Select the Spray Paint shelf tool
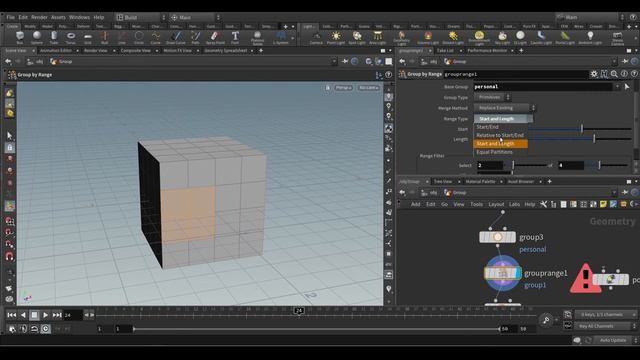Screen dimensions: 640x360 pyautogui.click(x=215, y=38)
